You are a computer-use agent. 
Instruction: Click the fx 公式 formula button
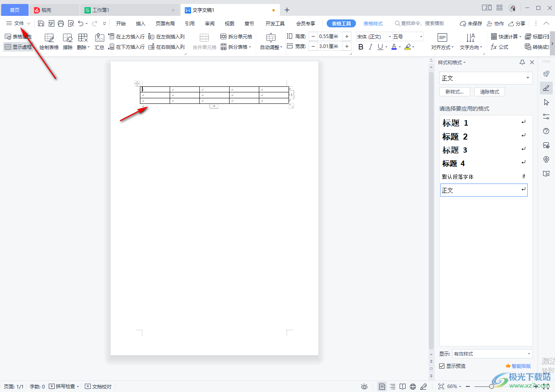tap(499, 47)
